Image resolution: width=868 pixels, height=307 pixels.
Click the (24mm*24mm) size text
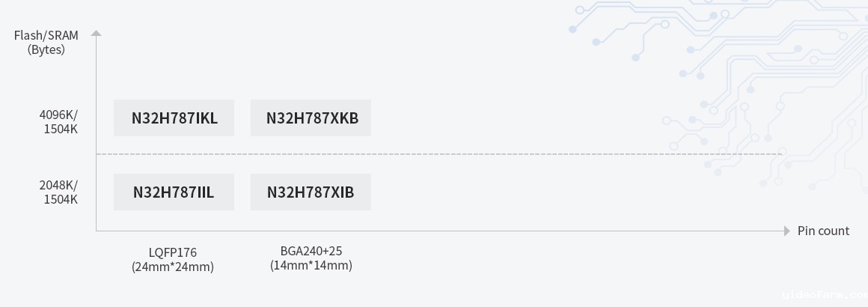point(173,267)
